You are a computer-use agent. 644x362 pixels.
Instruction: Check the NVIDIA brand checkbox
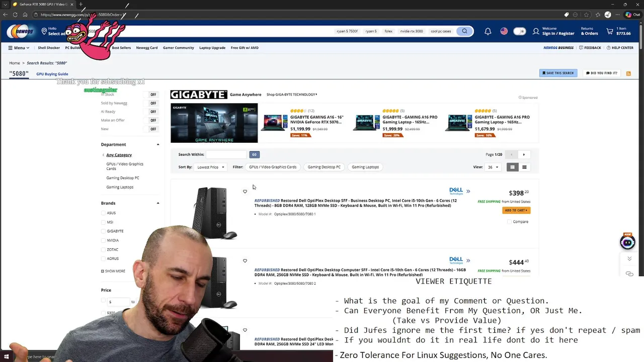click(x=104, y=240)
